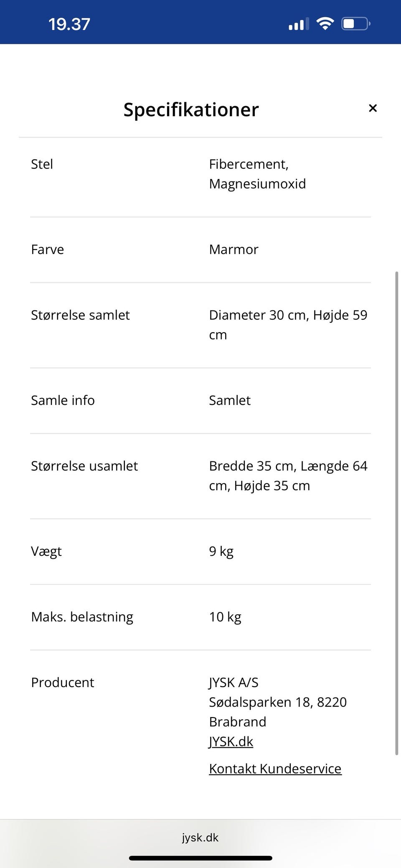This screenshot has width=401, height=868.
Task: Select the Størrelse usamlet dimensions text
Action: pyautogui.click(x=288, y=476)
